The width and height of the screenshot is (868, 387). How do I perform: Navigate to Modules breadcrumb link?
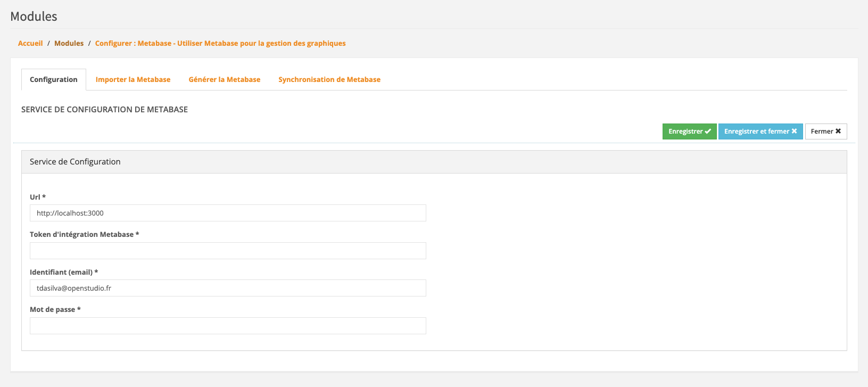69,43
